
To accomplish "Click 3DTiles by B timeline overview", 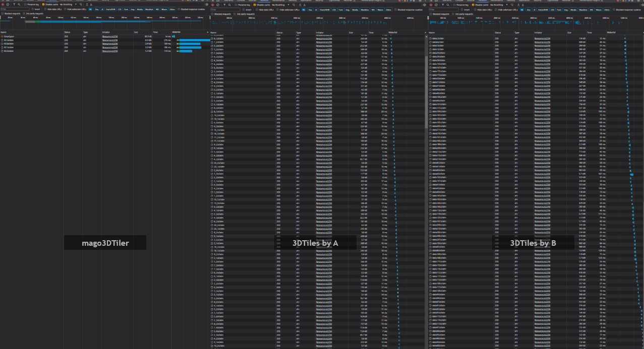I will click(x=536, y=22).
